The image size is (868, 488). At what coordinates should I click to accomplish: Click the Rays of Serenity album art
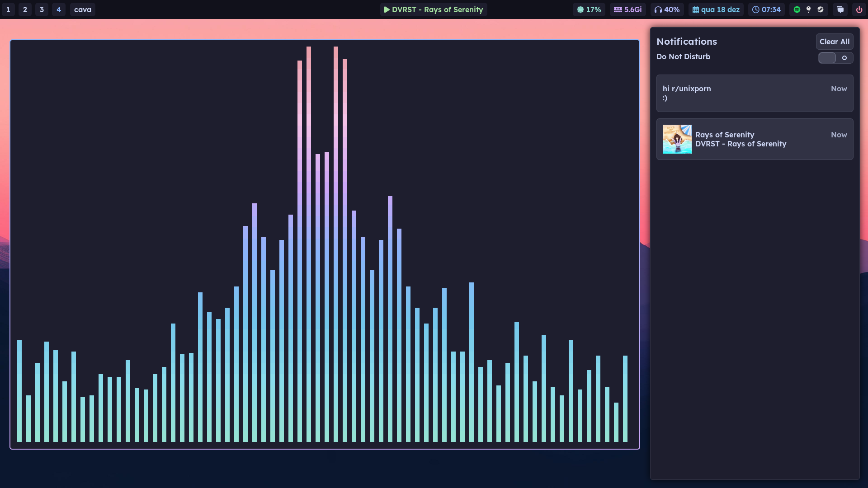(x=677, y=139)
